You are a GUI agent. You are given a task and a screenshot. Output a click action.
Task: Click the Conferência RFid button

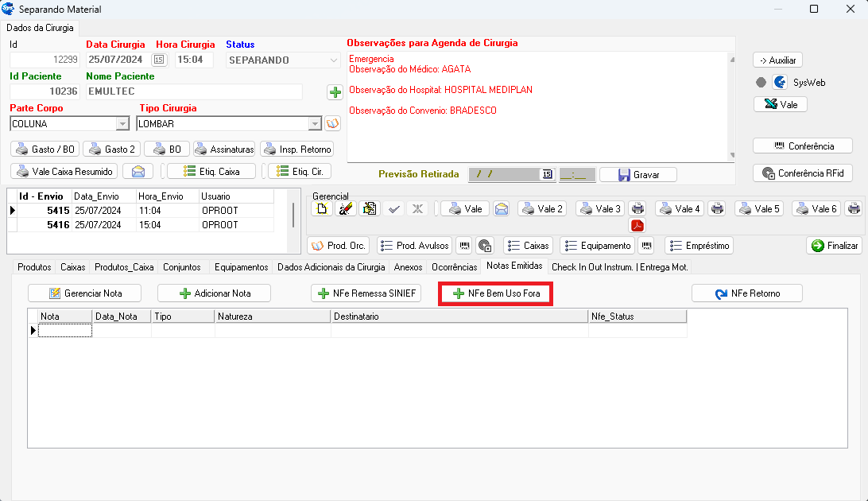(x=803, y=173)
